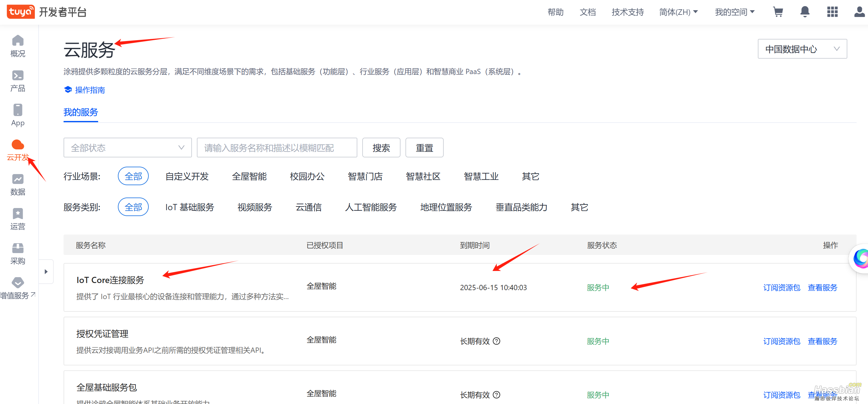Click the Tuya logo icon
The height and width of the screenshot is (404, 868).
pyautogui.click(x=21, y=12)
